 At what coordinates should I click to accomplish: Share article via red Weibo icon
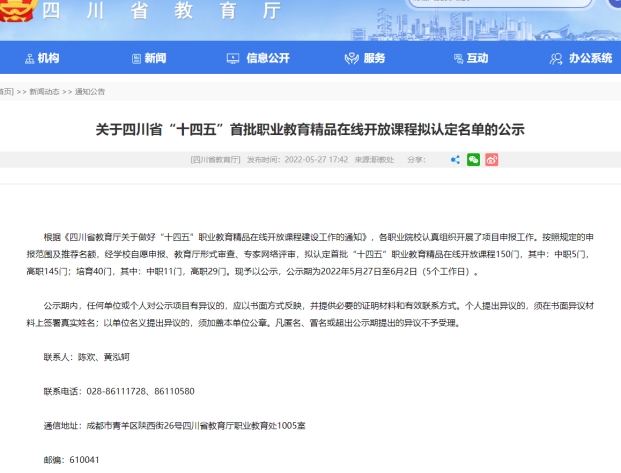tap(490, 159)
